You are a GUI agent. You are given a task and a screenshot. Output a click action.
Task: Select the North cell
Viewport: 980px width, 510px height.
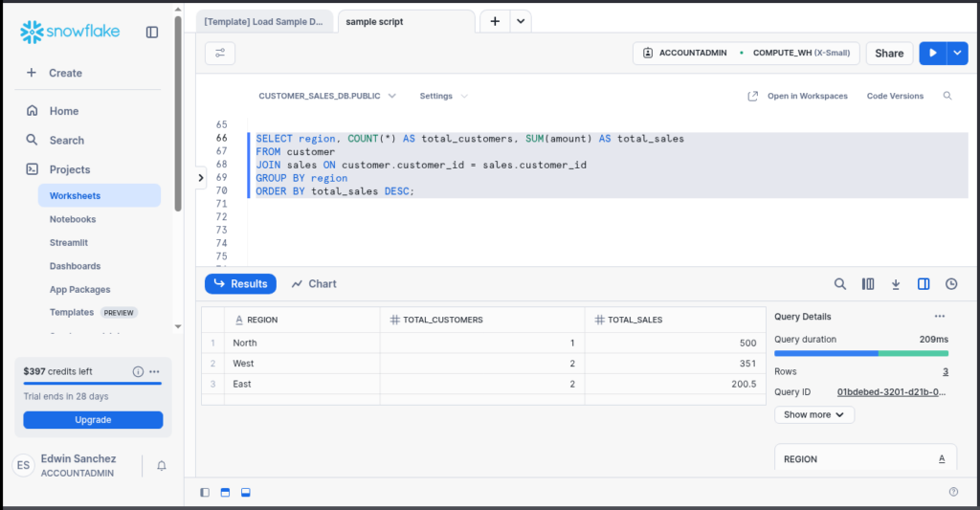[302, 344]
